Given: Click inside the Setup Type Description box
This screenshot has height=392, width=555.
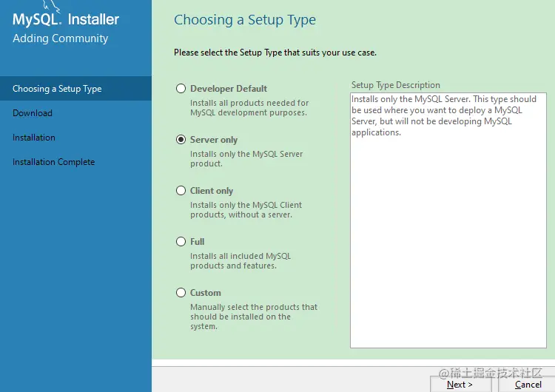Looking at the screenshot, I should (x=448, y=220).
